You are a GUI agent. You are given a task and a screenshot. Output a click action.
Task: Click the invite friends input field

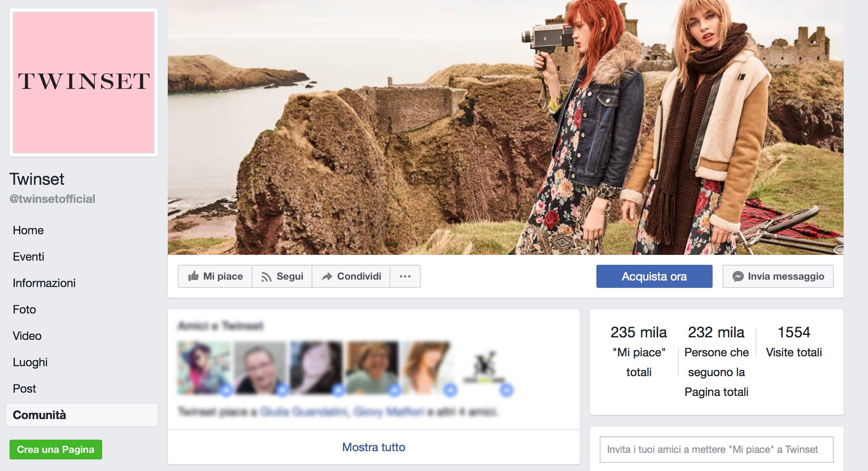pyautogui.click(x=716, y=450)
